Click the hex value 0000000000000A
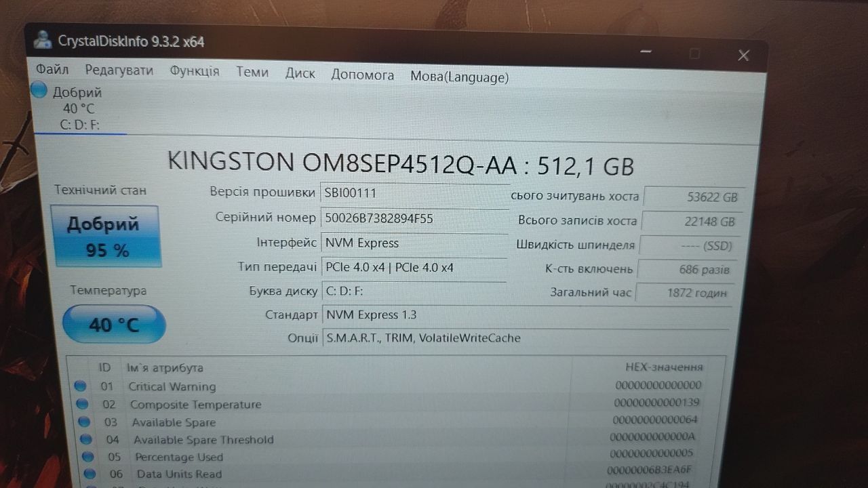This screenshot has height=488, width=868. pyautogui.click(x=652, y=436)
